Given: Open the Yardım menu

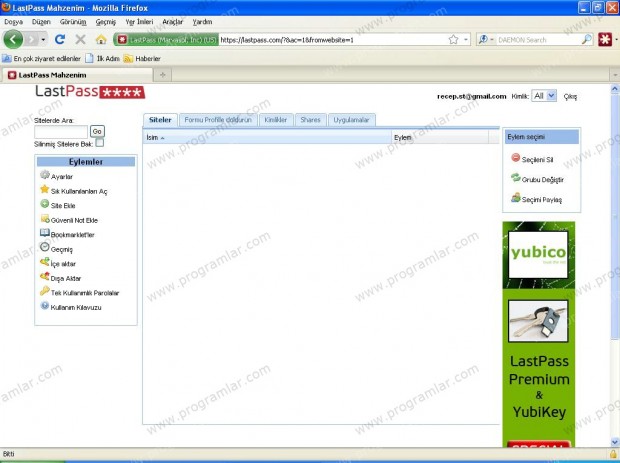Looking at the screenshot, I should click(202, 22).
